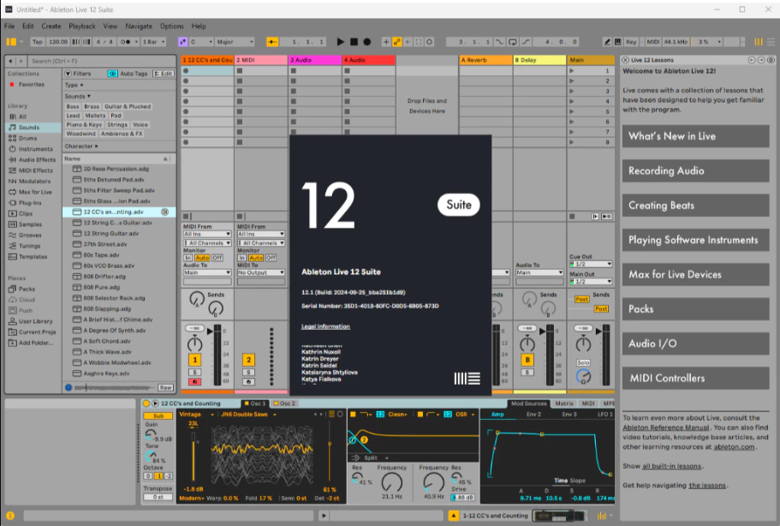Toggle the arrangement Loop switch
The height and width of the screenshot is (526, 780).
pyautogui.click(x=512, y=42)
